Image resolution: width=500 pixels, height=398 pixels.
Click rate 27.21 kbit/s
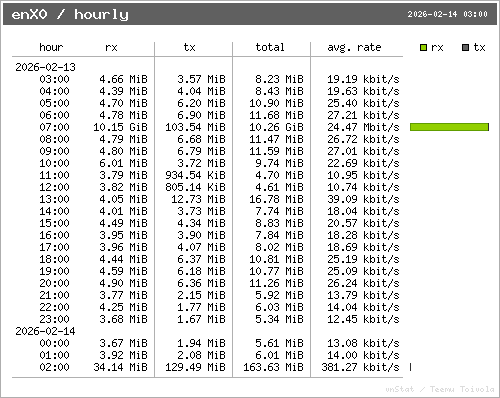(363, 115)
